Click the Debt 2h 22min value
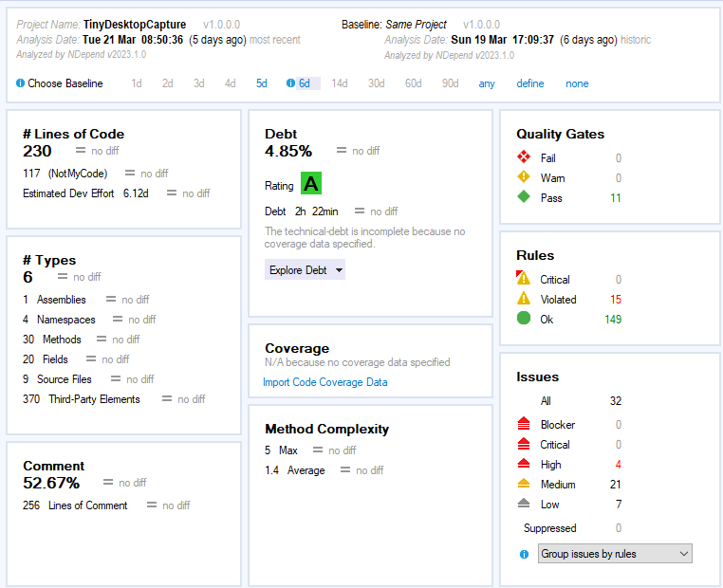 click(x=317, y=211)
